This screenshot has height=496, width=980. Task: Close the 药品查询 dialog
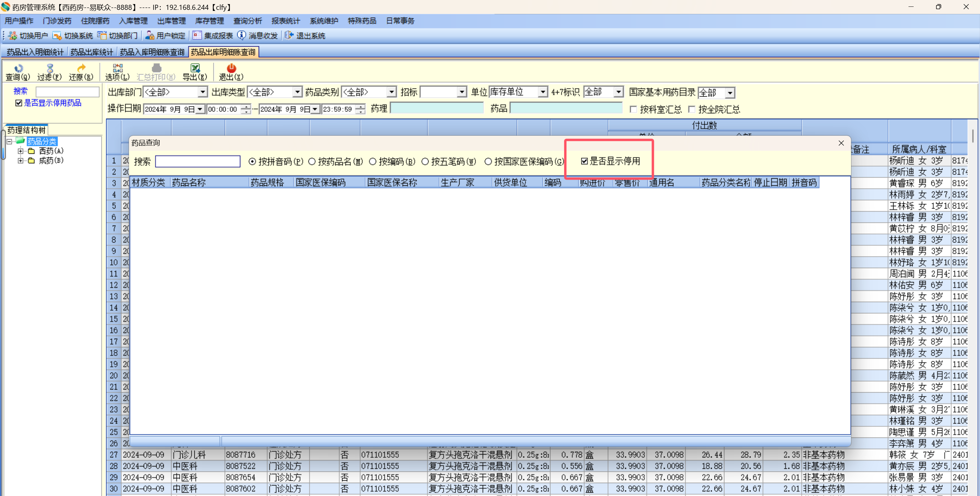pos(841,143)
